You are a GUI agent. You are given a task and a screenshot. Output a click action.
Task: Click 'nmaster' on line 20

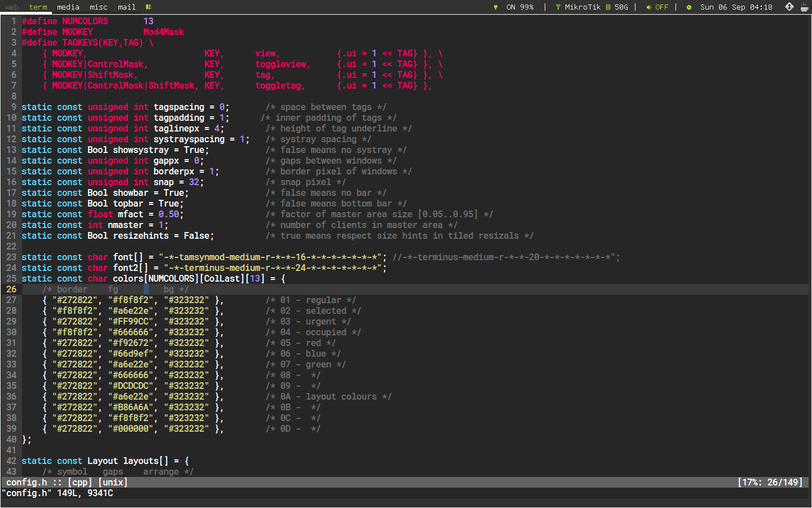click(x=126, y=225)
